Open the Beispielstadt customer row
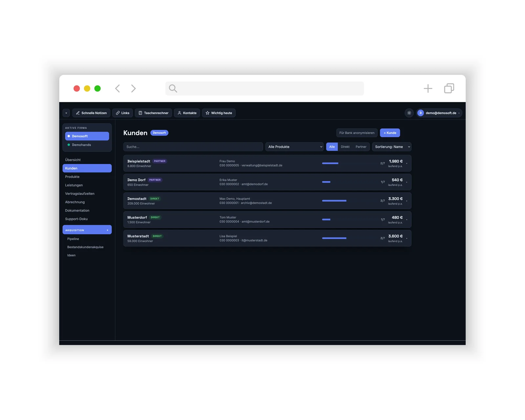This screenshot has width=525, height=420. pyautogui.click(x=267, y=163)
